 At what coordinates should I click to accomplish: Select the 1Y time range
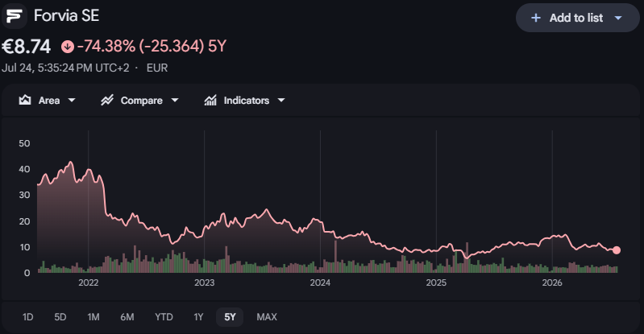pyautogui.click(x=198, y=317)
